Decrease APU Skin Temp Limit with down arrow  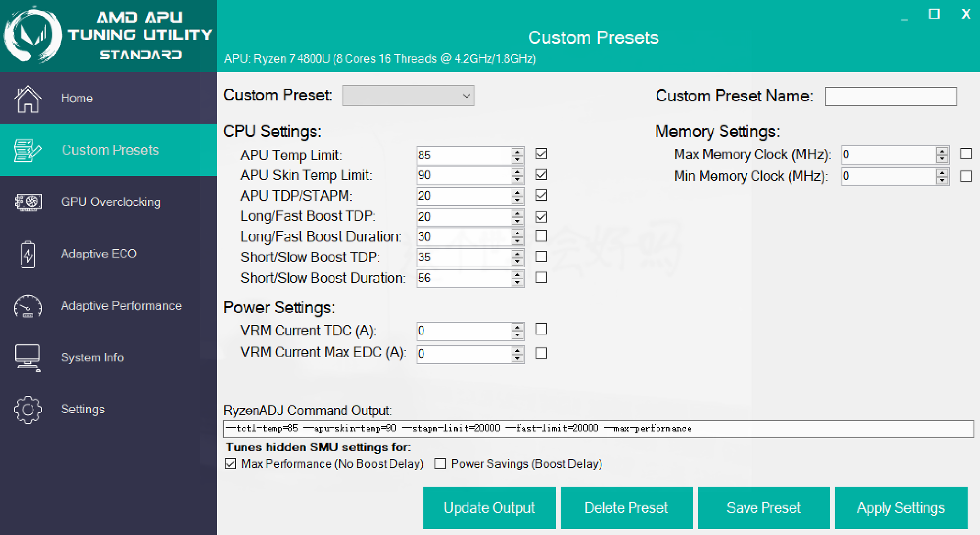517,180
